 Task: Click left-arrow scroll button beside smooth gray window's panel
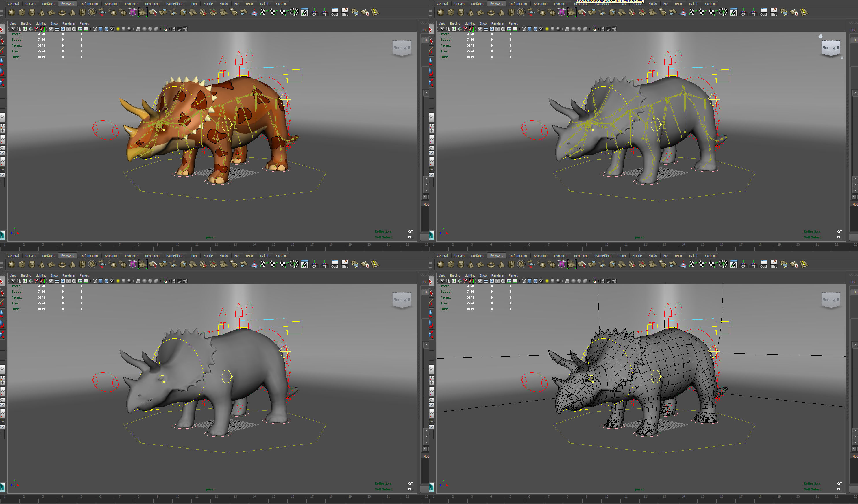425,449
